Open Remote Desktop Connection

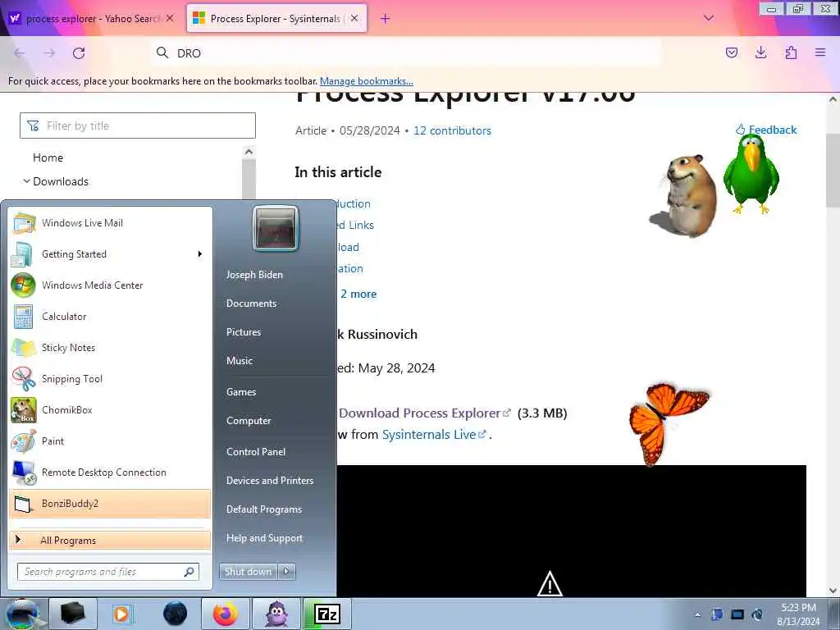coord(111,472)
